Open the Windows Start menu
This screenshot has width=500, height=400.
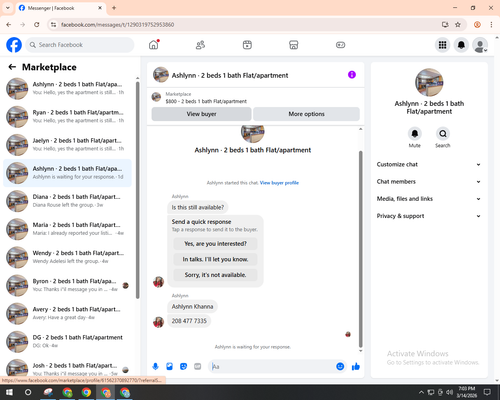point(9,392)
